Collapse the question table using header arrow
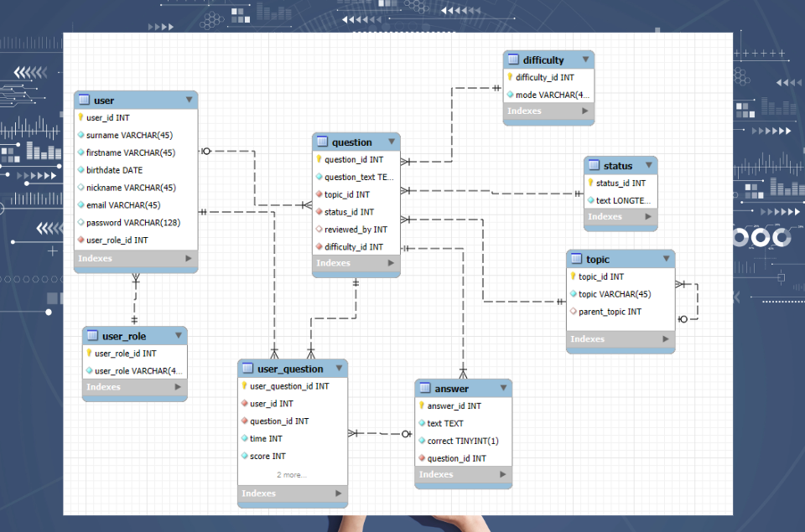Viewport: 805px width, 532px height. tap(391, 142)
